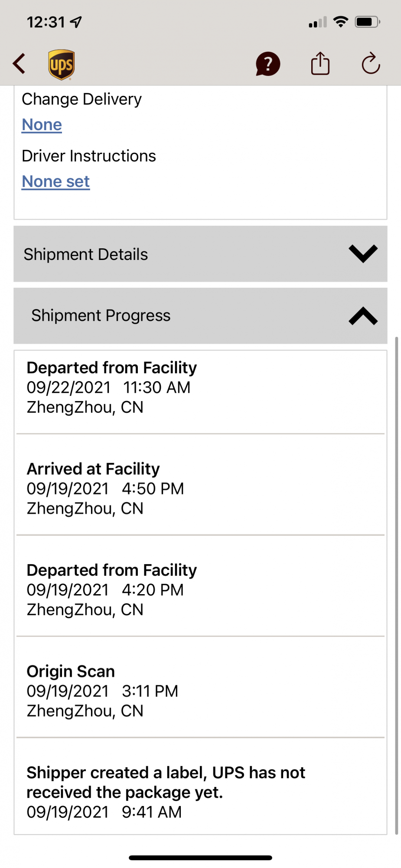This screenshot has height=868, width=401.
Task: Expand Shipment Details chevron
Action: (x=363, y=253)
